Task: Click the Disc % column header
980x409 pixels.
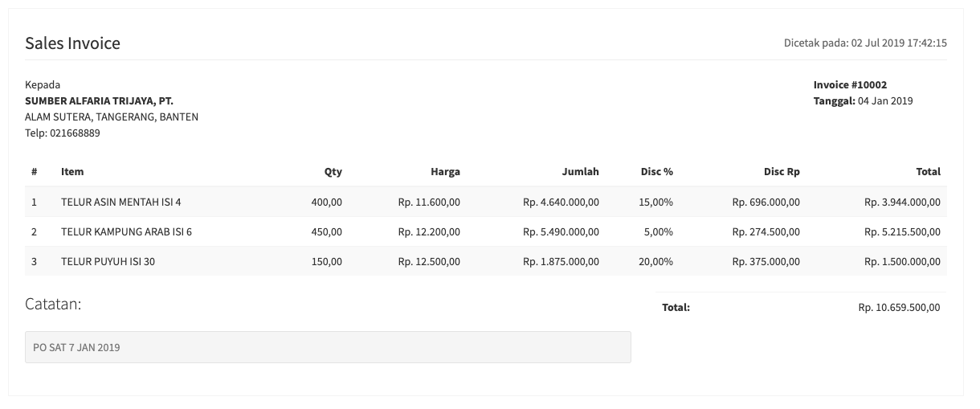Action: (656, 172)
